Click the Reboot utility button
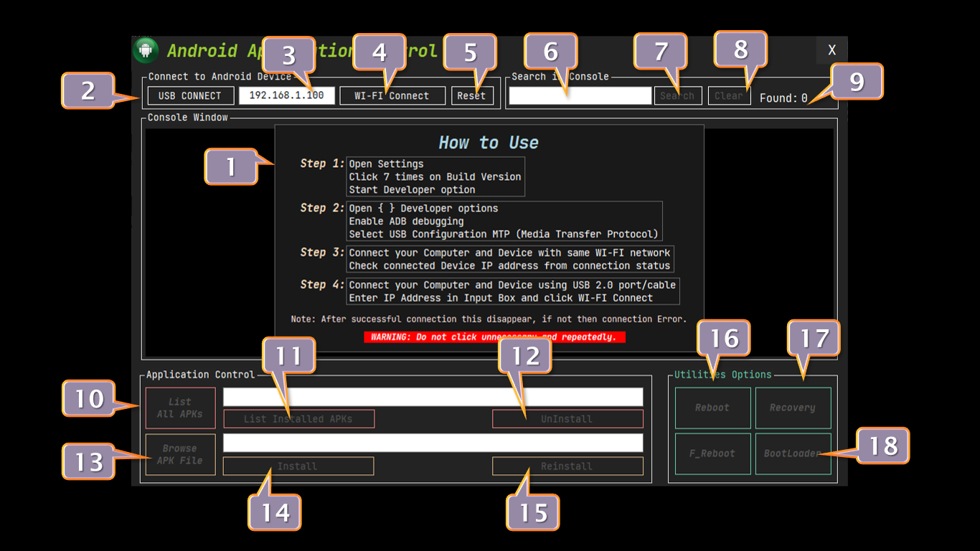 tap(712, 408)
